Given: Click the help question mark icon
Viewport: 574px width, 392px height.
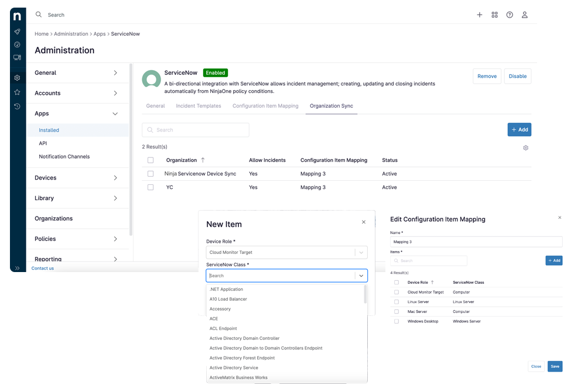Looking at the screenshot, I should point(510,15).
